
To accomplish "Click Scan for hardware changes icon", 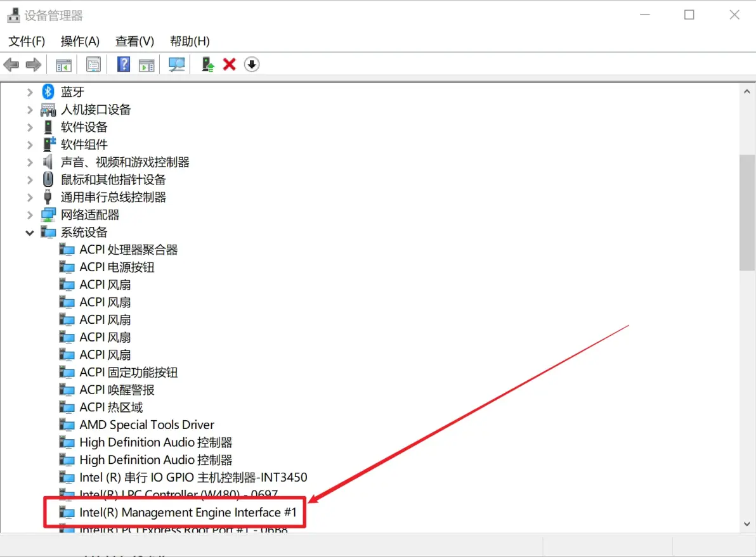I will [177, 65].
